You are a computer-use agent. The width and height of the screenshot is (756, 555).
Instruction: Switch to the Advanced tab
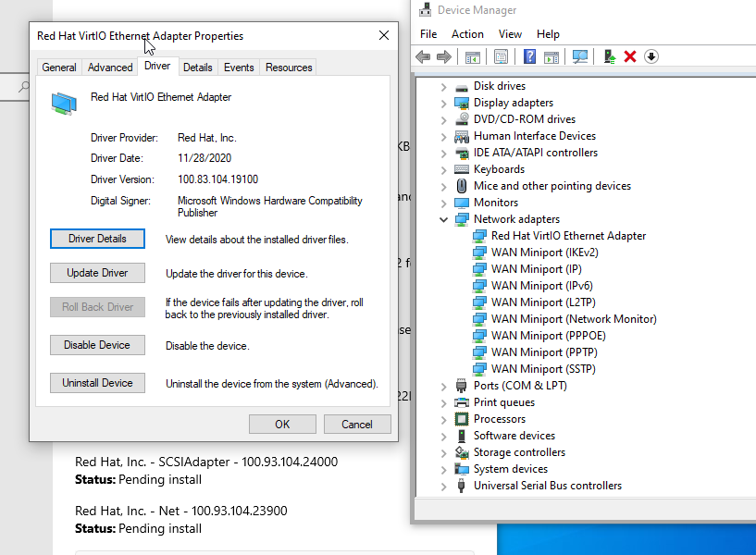110,68
